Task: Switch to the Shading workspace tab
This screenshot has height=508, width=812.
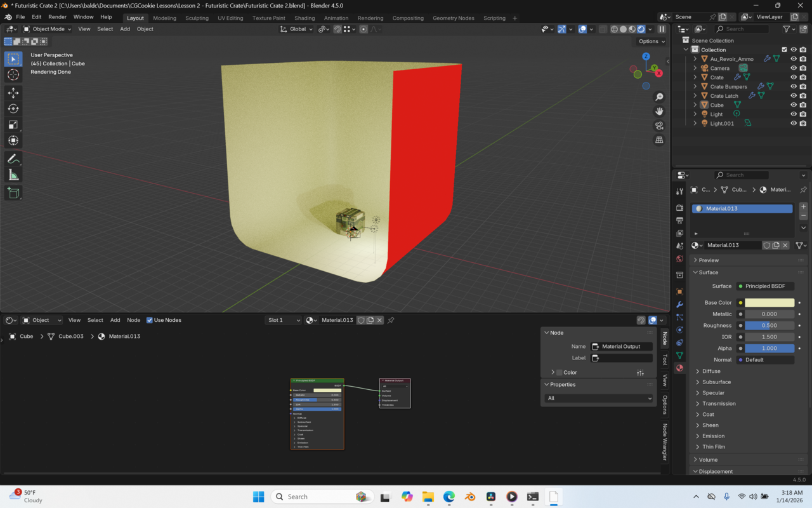Action: coord(304,18)
